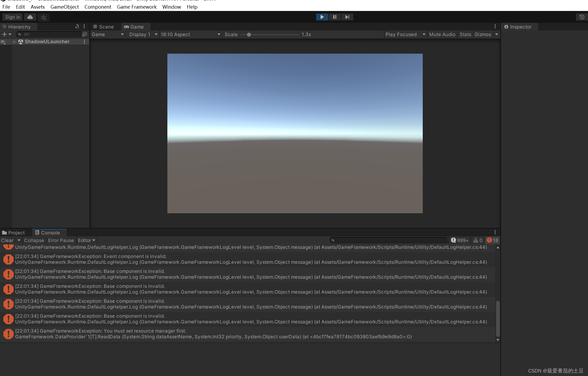Open the editor history icon top right
Screen dimensions: 588x376
[x=582, y=17]
